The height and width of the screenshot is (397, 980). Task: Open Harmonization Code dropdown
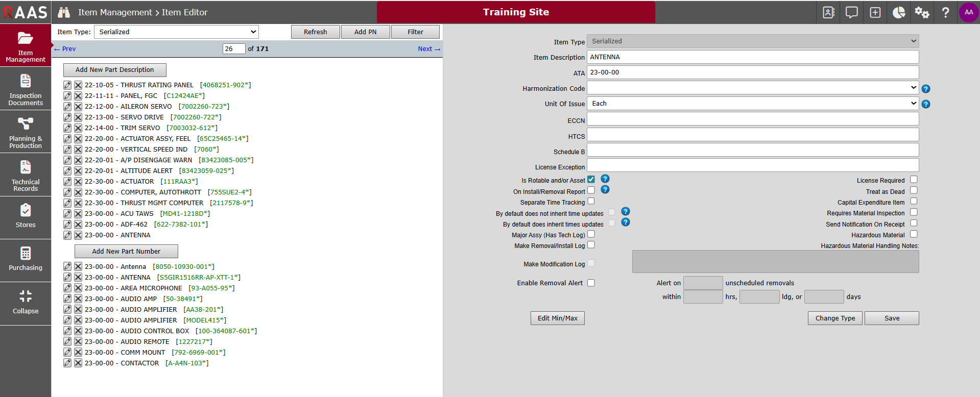[753, 88]
